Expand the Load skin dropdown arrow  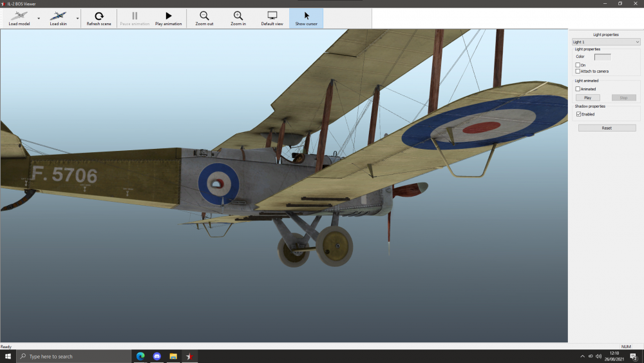[x=77, y=19]
